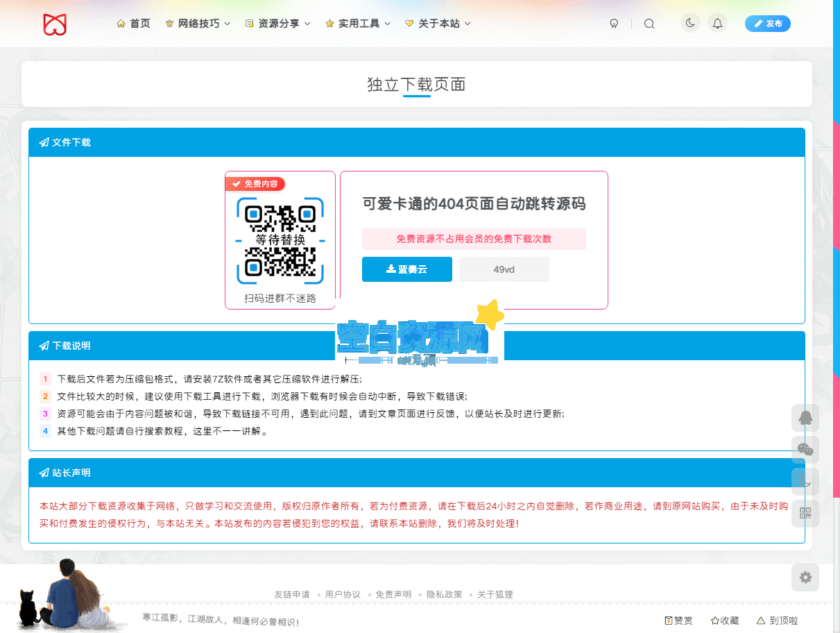
Task: Select 首页 in the navigation bar
Action: point(133,23)
